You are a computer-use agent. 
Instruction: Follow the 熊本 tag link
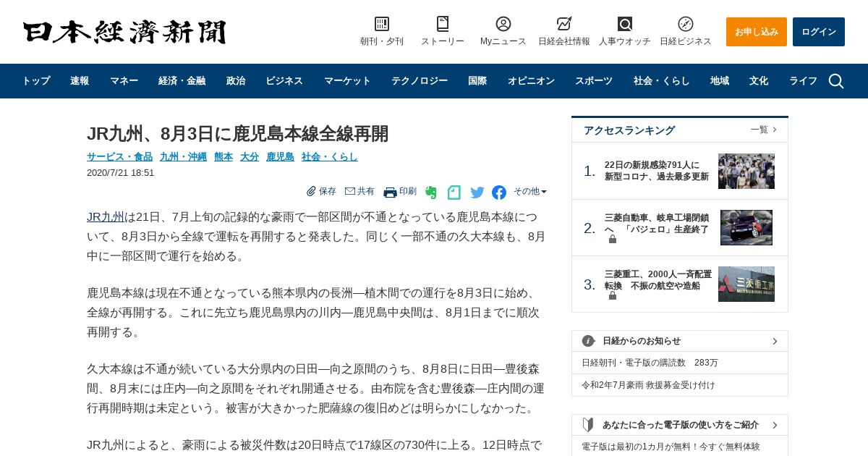[x=224, y=156]
